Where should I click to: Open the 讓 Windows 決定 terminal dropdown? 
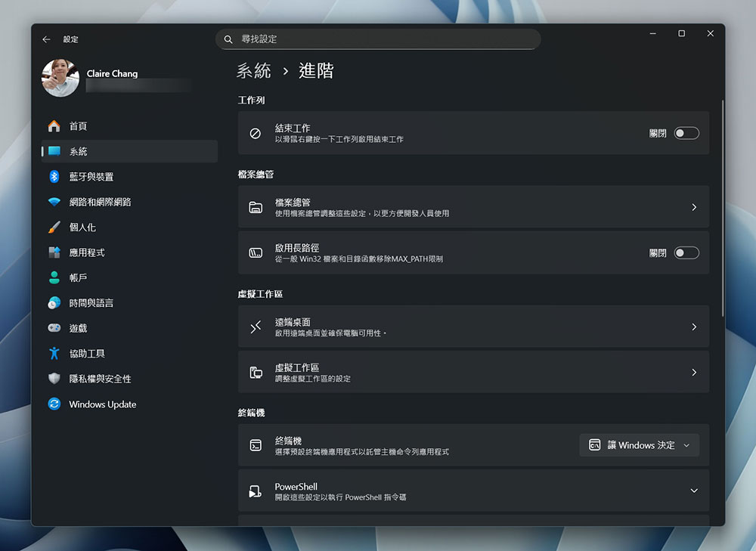coord(639,445)
